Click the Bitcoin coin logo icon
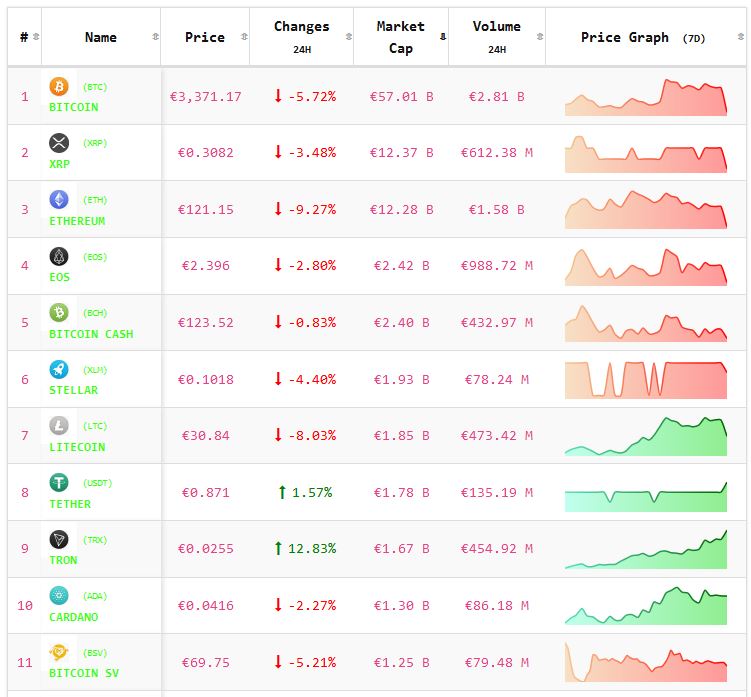751x697 pixels. click(x=59, y=87)
